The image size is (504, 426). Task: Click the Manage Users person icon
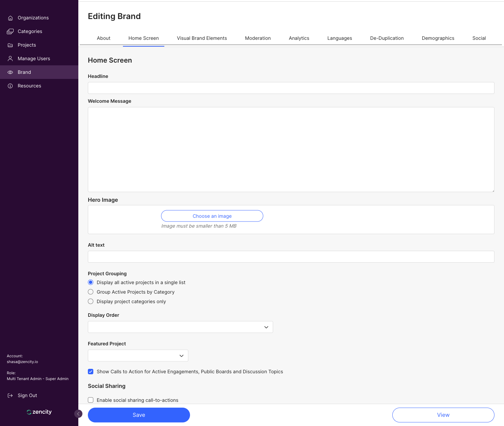10,59
